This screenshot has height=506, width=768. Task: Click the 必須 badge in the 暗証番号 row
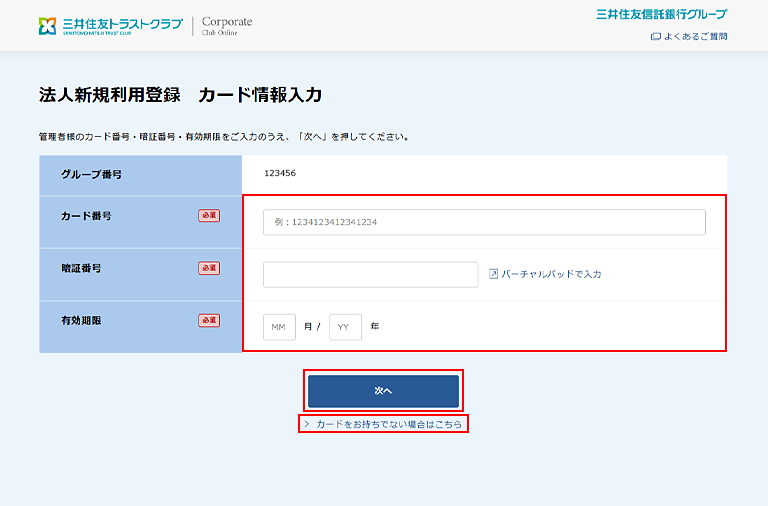click(x=209, y=268)
